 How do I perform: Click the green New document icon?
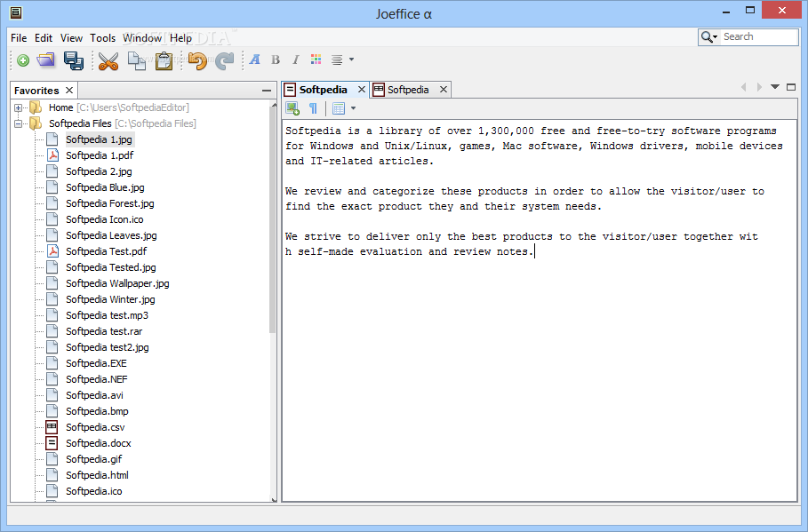23,60
